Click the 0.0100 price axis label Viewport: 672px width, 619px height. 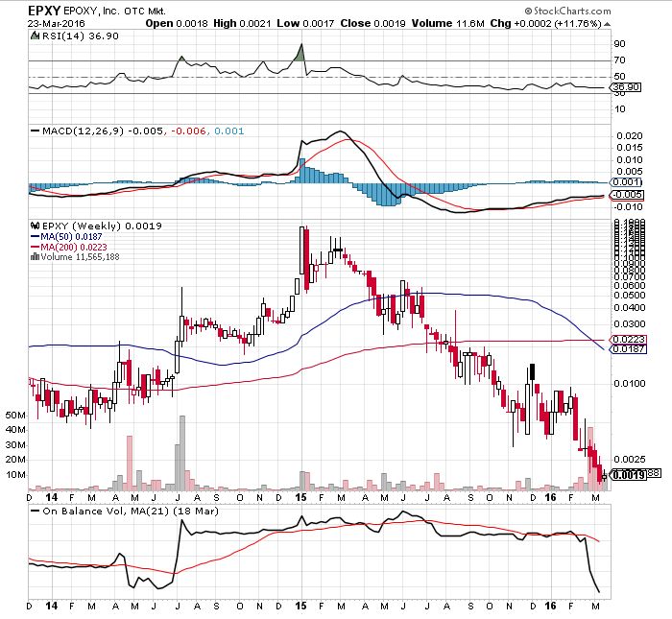point(630,383)
